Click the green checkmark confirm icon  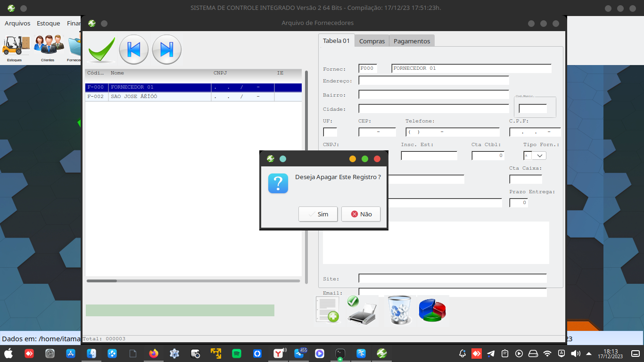pyautogui.click(x=102, y=49)
